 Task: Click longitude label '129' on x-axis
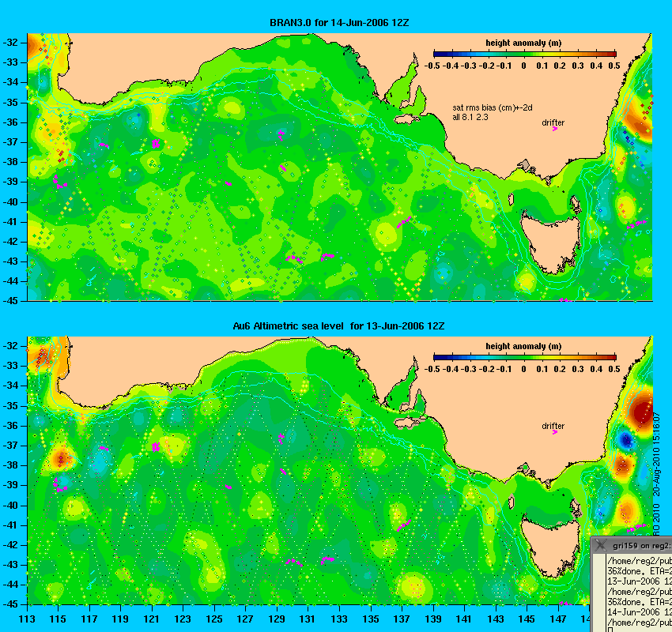tap(277, 619)
